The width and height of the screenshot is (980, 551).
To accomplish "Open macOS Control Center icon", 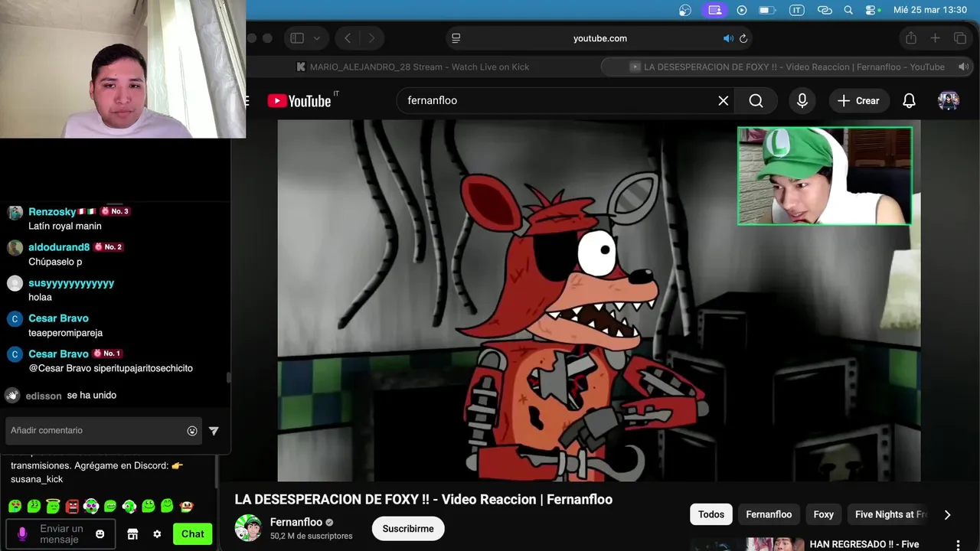I will pos(872,10).
